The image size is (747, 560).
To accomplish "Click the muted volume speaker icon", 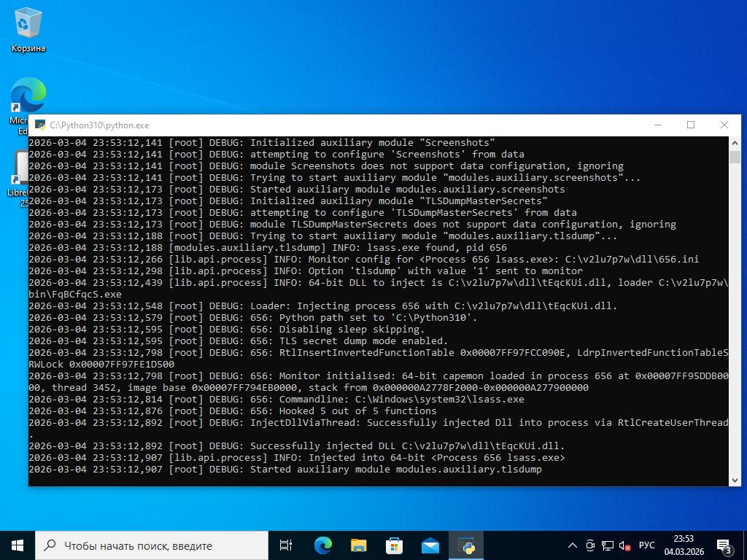I will click(x=624, y=545).
